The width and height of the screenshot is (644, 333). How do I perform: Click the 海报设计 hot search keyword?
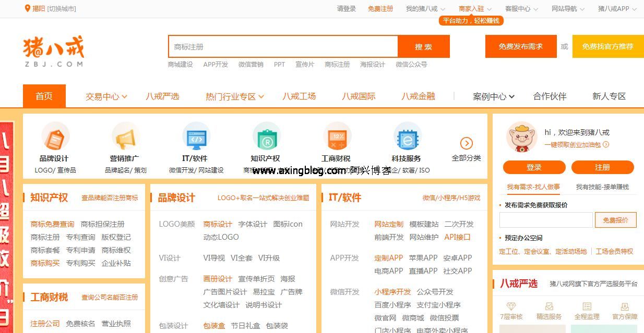point(373,65)
